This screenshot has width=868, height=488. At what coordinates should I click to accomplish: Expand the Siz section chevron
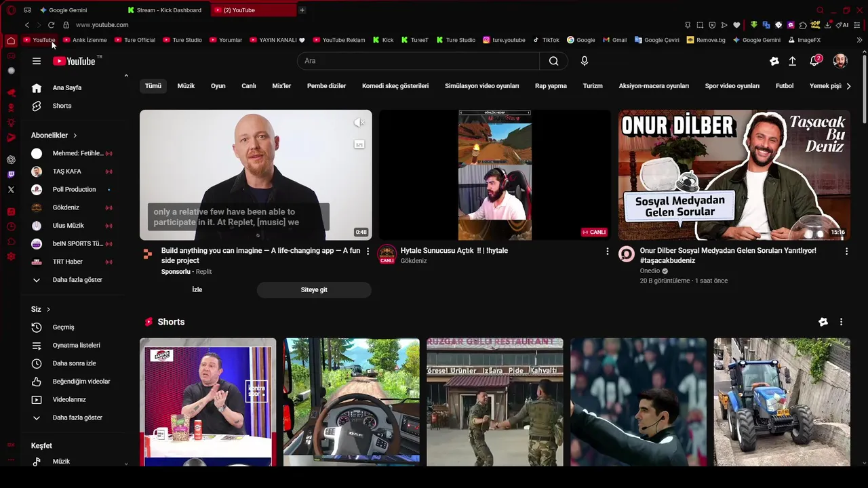pos(48,310)
